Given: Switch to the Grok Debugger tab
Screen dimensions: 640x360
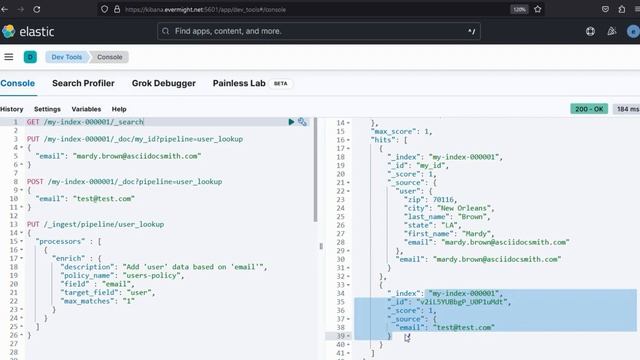Looking at the screenshot, I should (164, 83).
